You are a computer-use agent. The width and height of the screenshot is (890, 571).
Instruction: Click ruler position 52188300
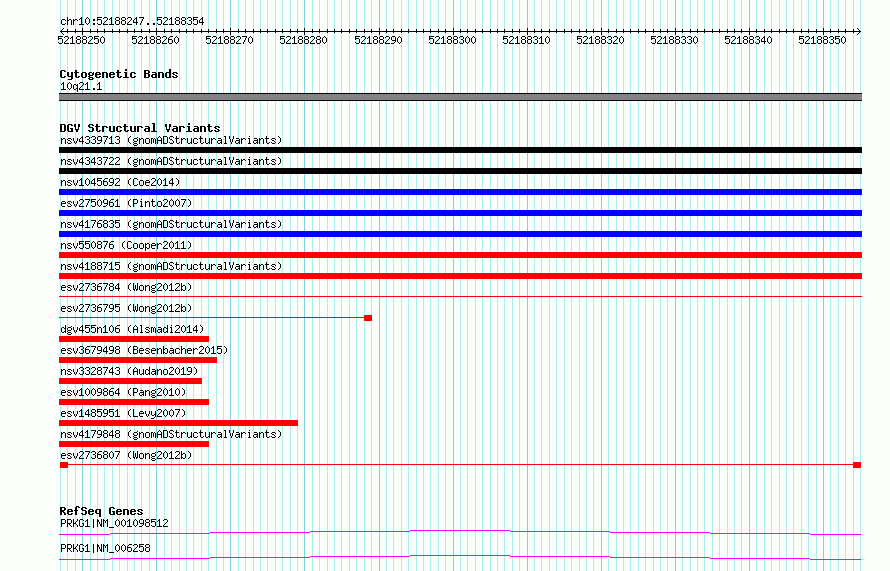click(x=452, y=40)
